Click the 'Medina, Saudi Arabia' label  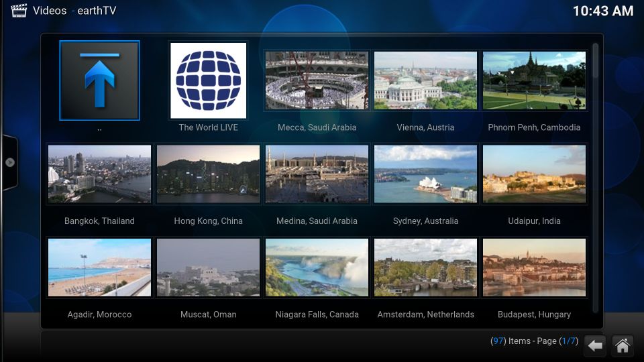pyautogui.click(x=317, y=221)
